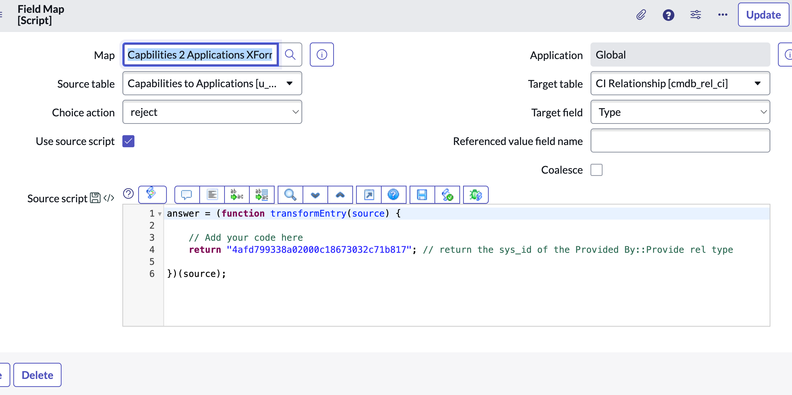
Task: Click the replace toolbar button
Action: pos(237,194)
